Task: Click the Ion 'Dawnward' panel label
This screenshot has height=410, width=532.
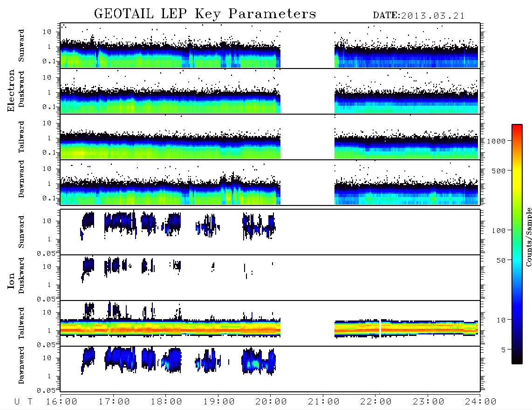Action: (x=21, y=365)
